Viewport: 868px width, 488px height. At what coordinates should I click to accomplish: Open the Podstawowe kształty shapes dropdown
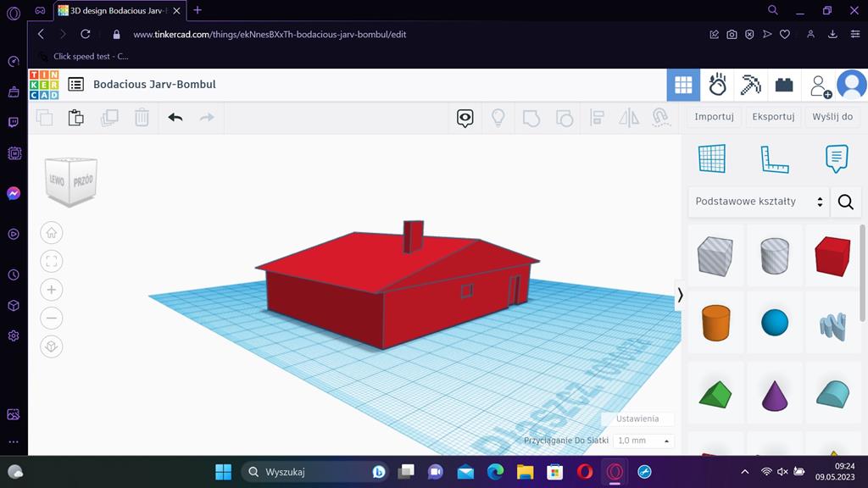[757, 202]
